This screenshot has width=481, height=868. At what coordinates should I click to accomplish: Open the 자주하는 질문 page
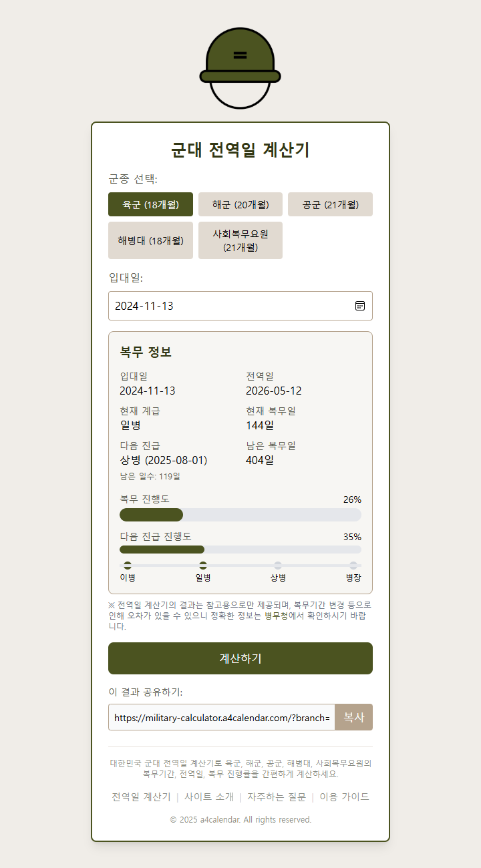[x=275, y=797]
